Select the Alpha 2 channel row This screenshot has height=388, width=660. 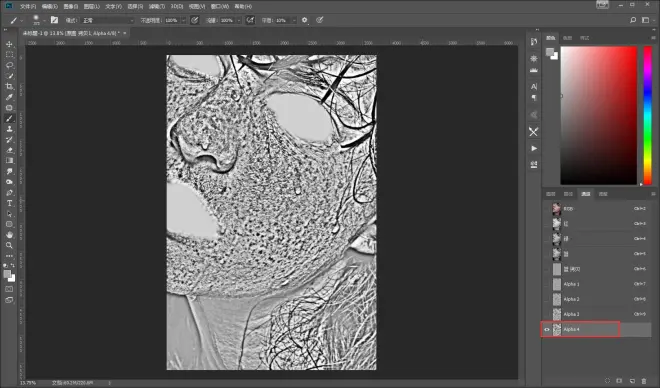[x=596, y=299]
